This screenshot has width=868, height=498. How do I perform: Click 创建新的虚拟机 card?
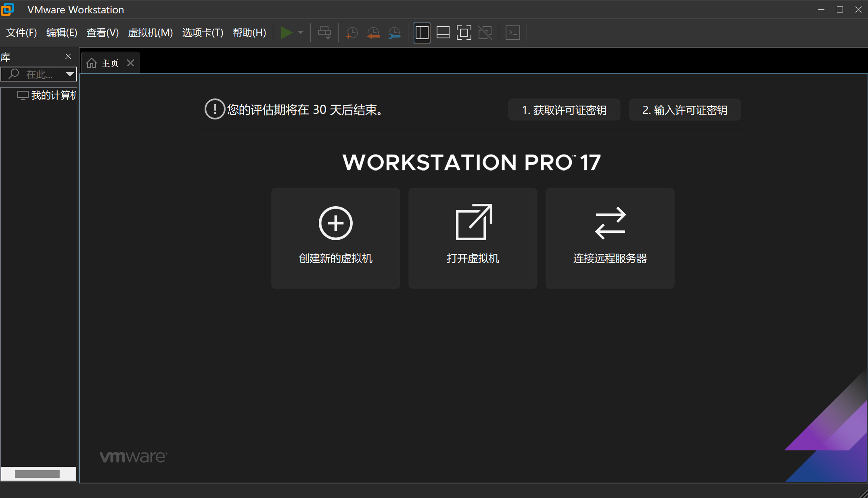point(336,238)
